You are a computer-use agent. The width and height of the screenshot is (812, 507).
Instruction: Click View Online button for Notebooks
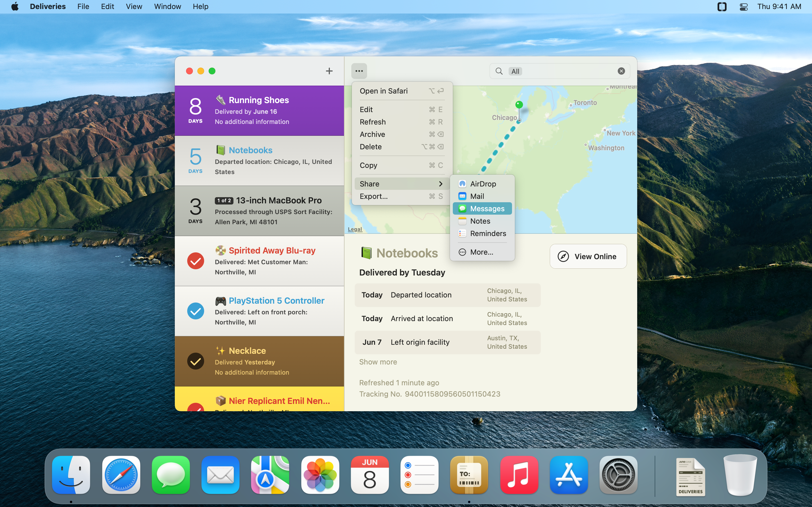coord(588,256)
